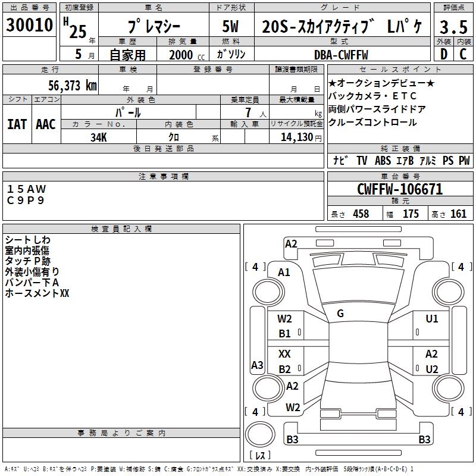Click the inspector note シートしわ
This screenshot has width=476, height=476.
click(27, 240)
